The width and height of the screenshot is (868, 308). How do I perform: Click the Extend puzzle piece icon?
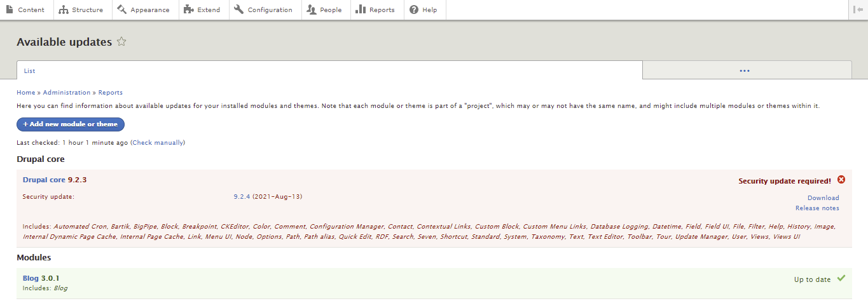tap(188, 10)
